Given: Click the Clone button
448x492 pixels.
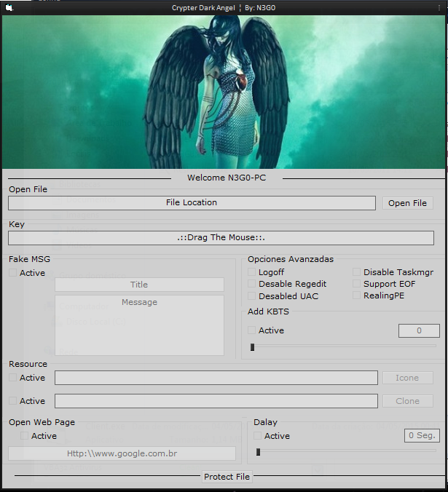Looking at the screenshot, I should coord(407,401).
